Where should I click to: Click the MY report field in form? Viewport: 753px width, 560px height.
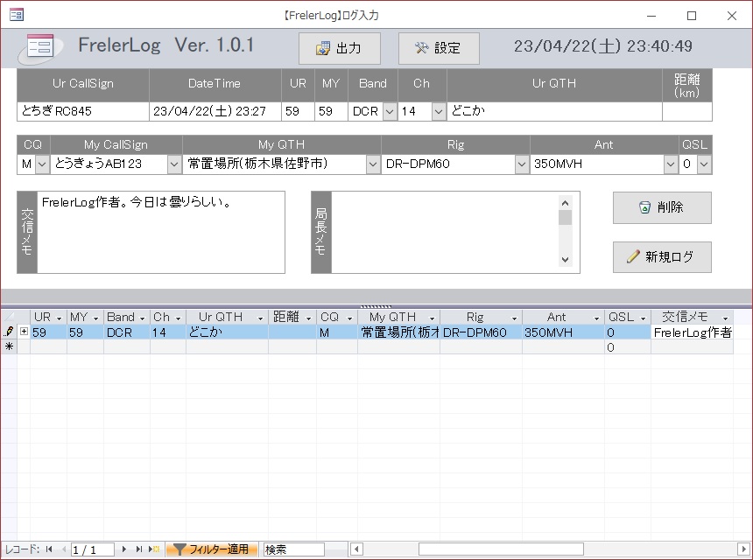[331, 111]
